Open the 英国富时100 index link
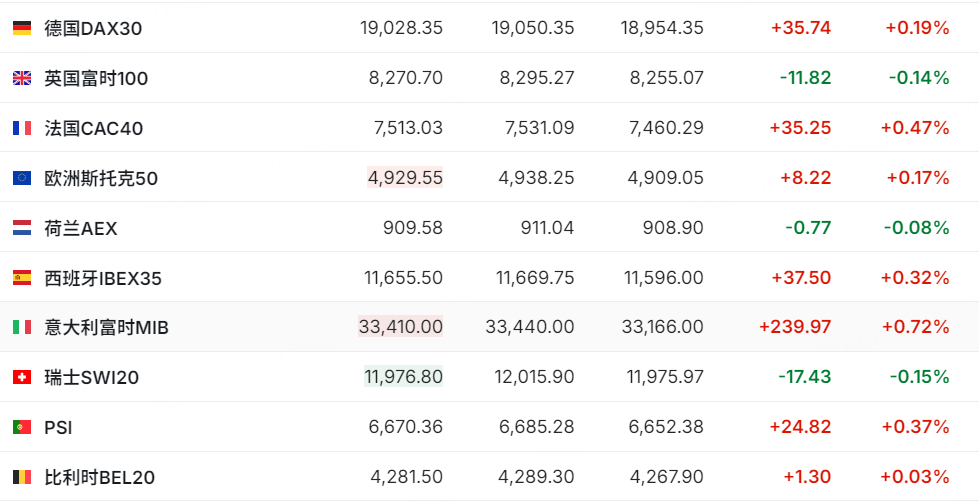979x502 pixels. (x=96, y=78)
